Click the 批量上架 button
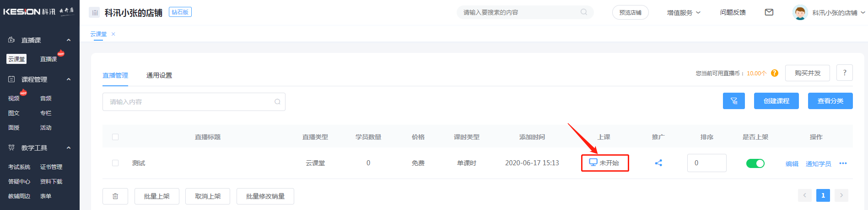The width and height of the screenshot is (868, 210). point(157,196)
